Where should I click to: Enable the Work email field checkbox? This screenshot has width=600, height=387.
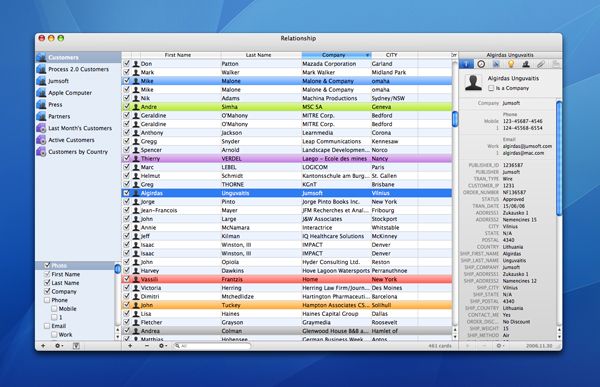coord(54,335)
